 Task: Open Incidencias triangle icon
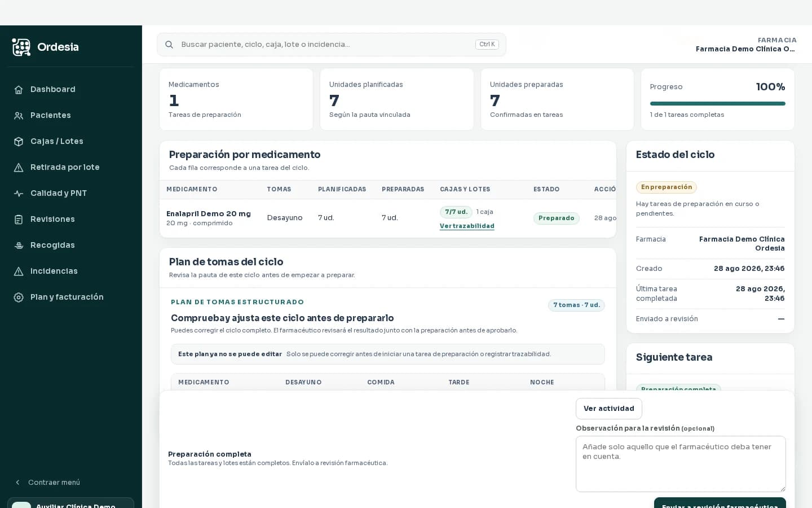[19, 271]
